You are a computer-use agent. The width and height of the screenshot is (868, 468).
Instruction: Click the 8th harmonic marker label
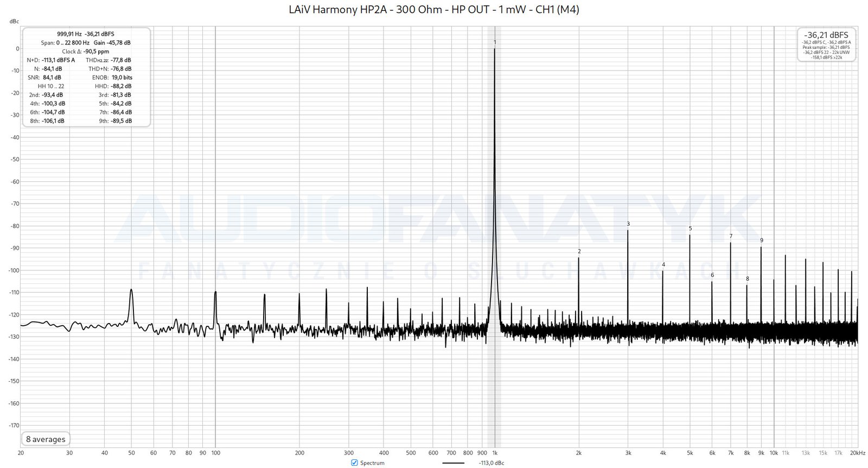747,279
